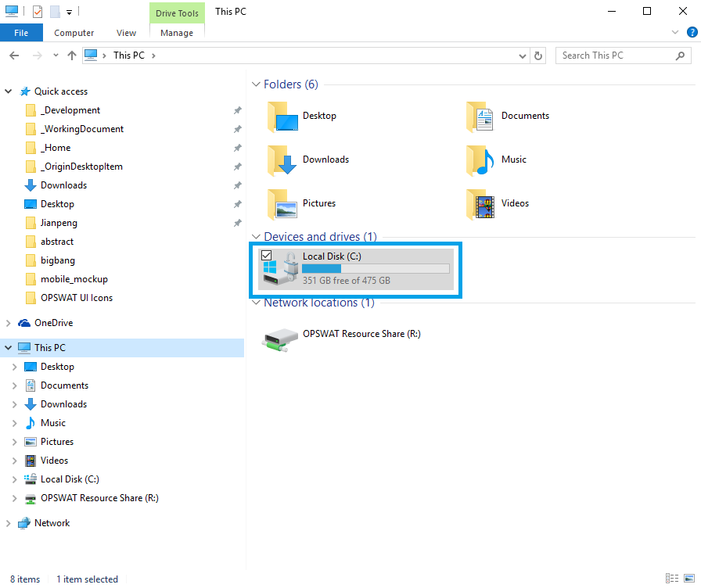This screenshot has width=701, height=588.
Task: Click the This PC breadcrumb in address bar
Action: [x=129, y=56]
